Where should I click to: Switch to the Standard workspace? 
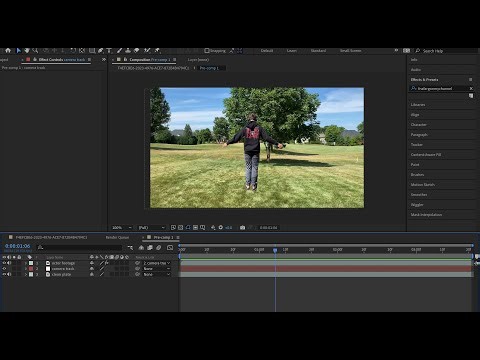[x=318, y=51]
